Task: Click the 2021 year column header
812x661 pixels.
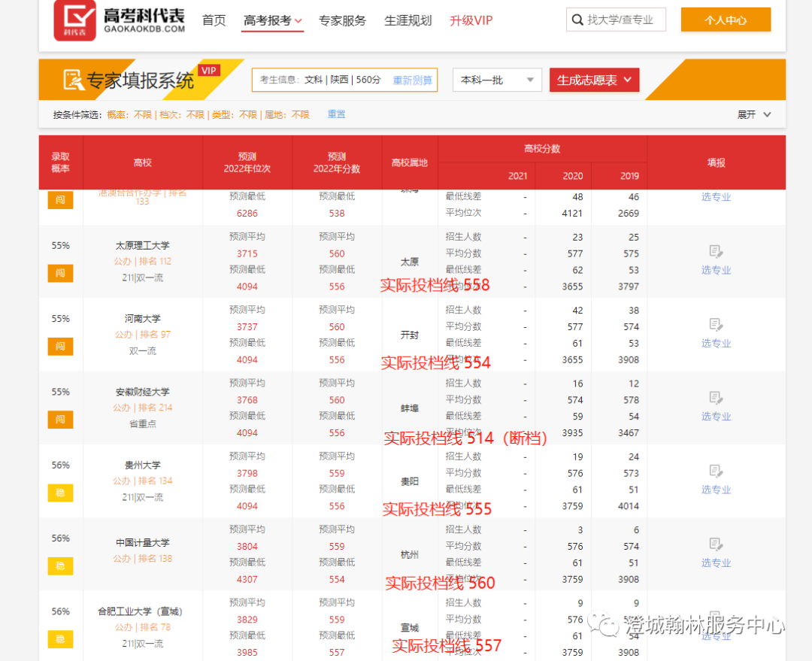Action: 517,176
